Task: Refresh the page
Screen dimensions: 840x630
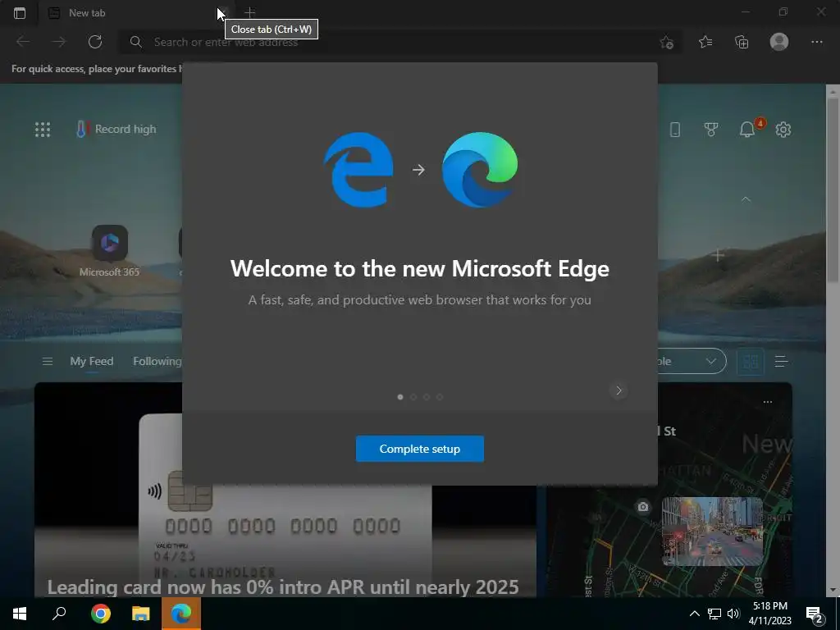Action: tap(95, 42)
